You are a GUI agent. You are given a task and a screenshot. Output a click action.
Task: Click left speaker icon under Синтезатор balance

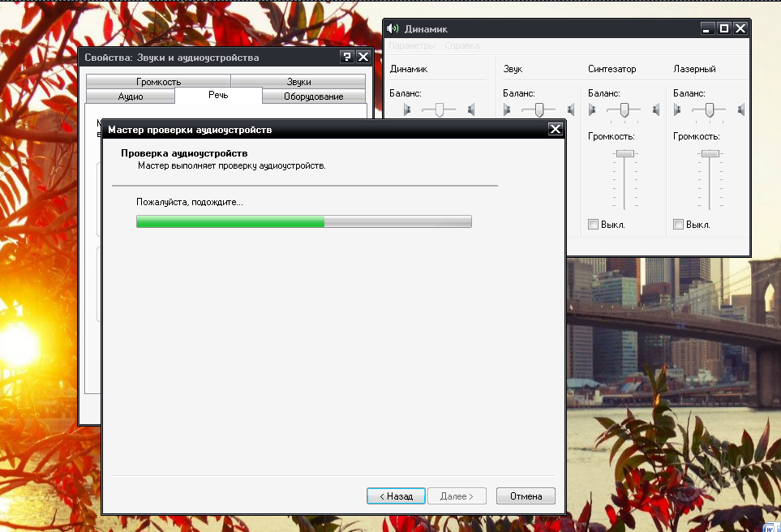tap(592, 109)
